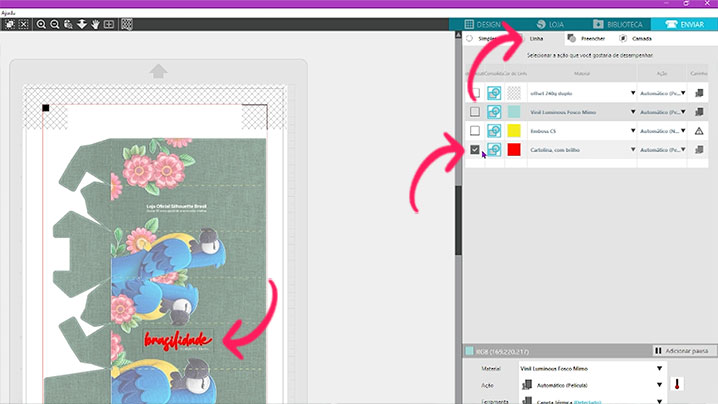The height and width of the screenshot is (404, 718).
Task: Click the select-all toolbar icon
Action: click(x=10, y=24)
